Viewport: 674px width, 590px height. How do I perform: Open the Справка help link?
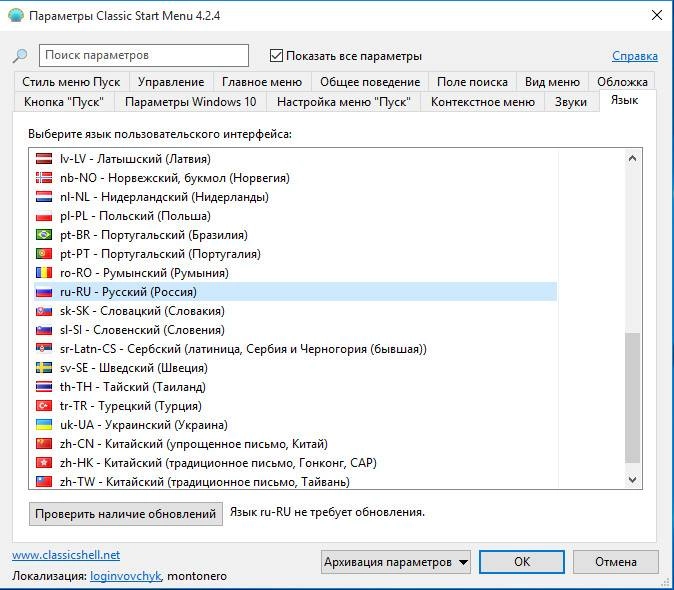[x=634, y=56]
